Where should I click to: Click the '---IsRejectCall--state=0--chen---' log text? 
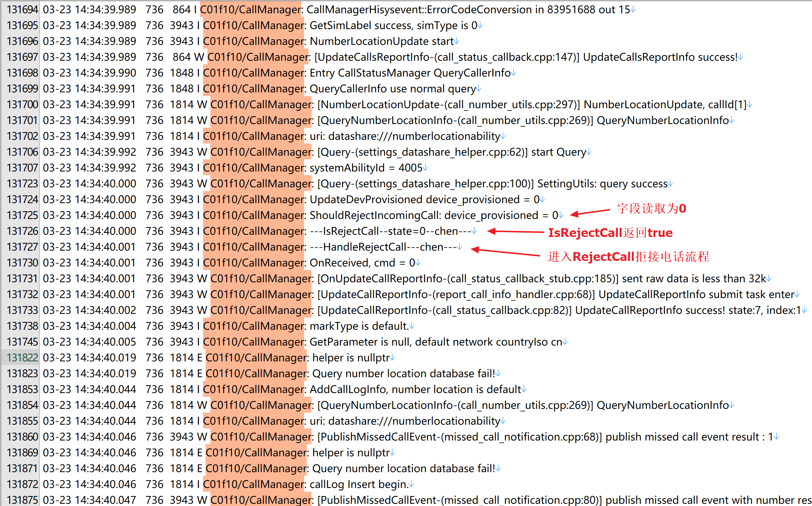[390, 231]
